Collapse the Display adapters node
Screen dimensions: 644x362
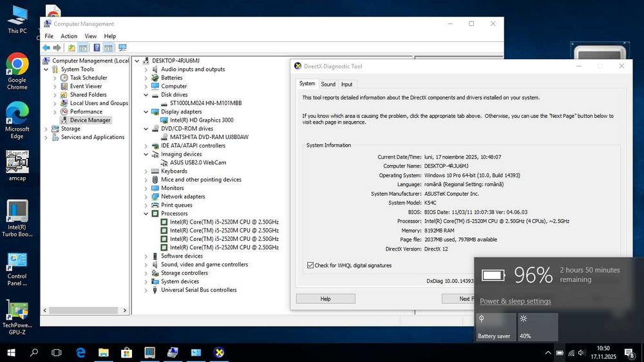tap(146, 112)
